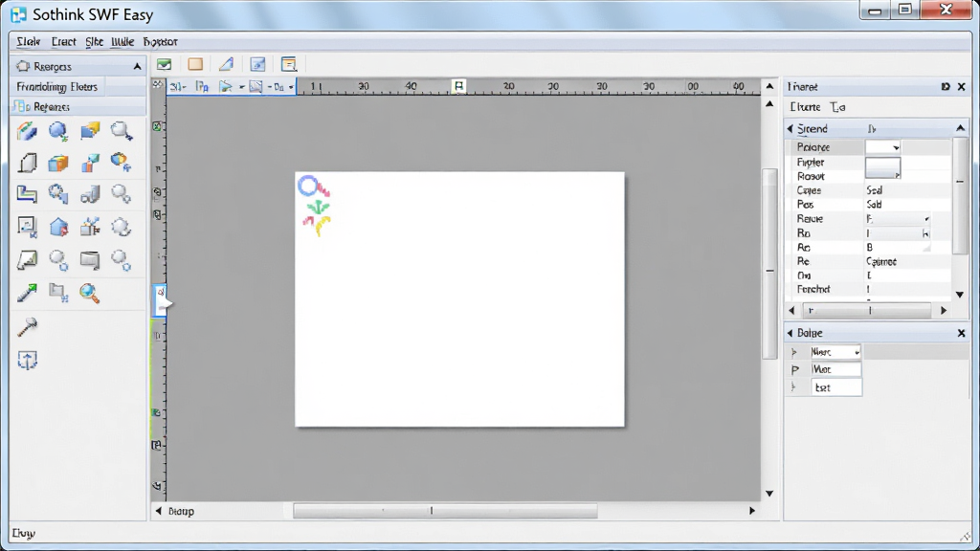This screenshot has height=551, width=980.
Task: Click the rainbow-striped tool in the tool grid
Action: [27, 131]
